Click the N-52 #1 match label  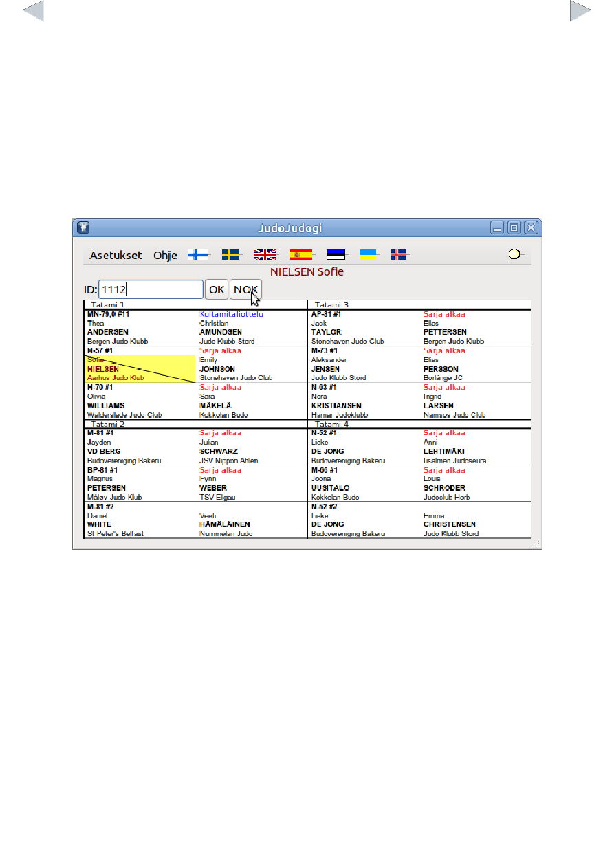coord(325,433)
